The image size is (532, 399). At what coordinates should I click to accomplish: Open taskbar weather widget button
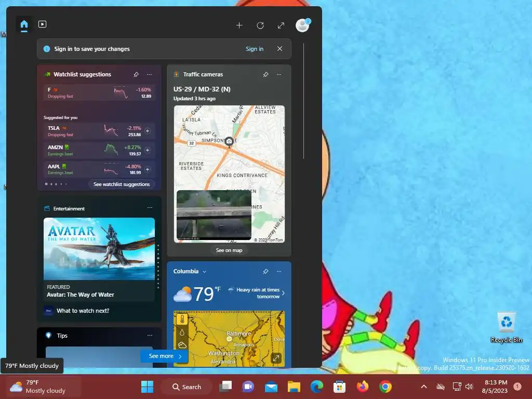[44, 387]
